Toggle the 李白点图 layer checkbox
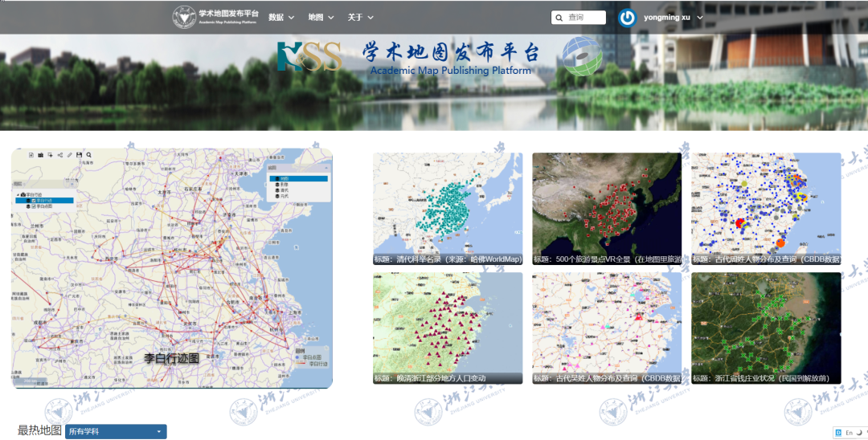The image size is (868, 440). coord(33,206)
